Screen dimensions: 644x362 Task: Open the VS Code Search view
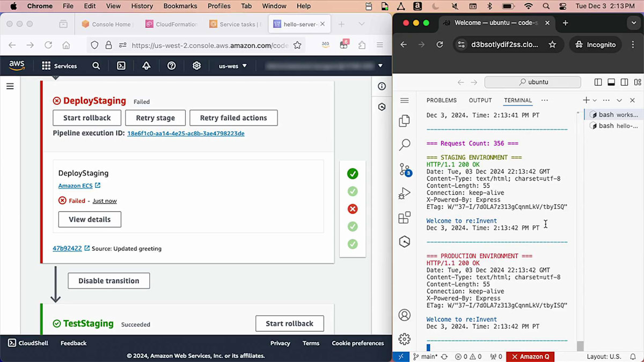(405, 145)
